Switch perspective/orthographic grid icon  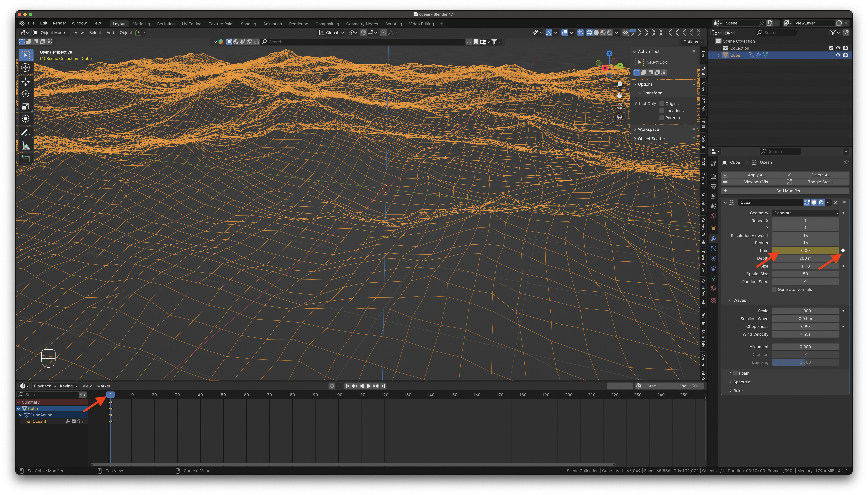[x=620, y=117]
